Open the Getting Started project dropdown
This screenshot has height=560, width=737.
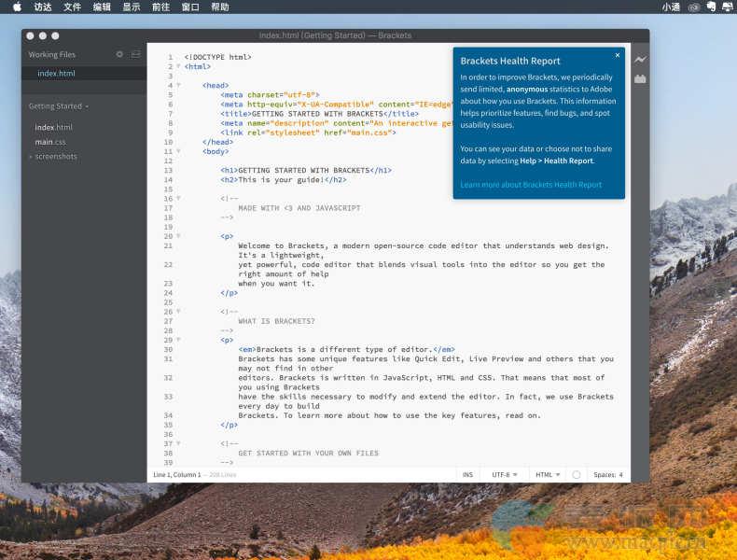[59, 106]
